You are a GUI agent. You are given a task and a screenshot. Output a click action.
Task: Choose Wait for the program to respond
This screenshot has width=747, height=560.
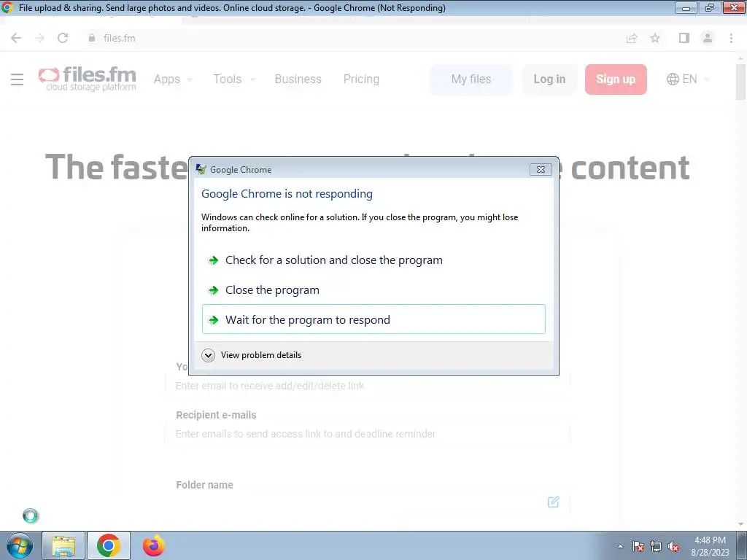pos(373,319)
